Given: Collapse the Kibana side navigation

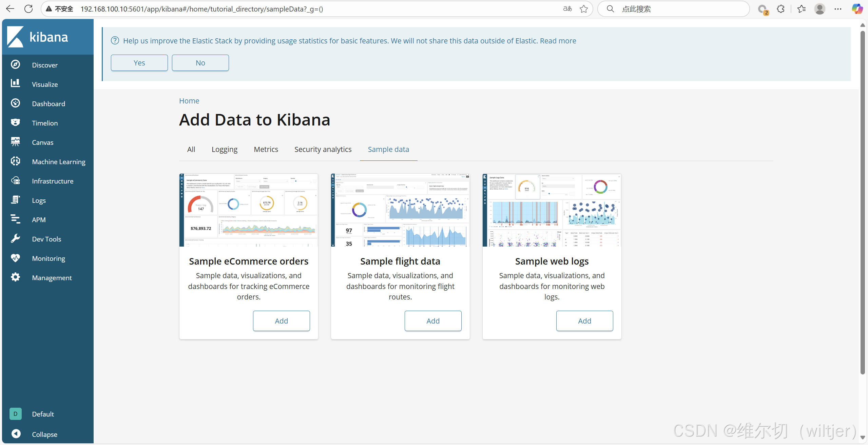Looking at the screenshot, I should pyautogui.click(x=16, y=434).
